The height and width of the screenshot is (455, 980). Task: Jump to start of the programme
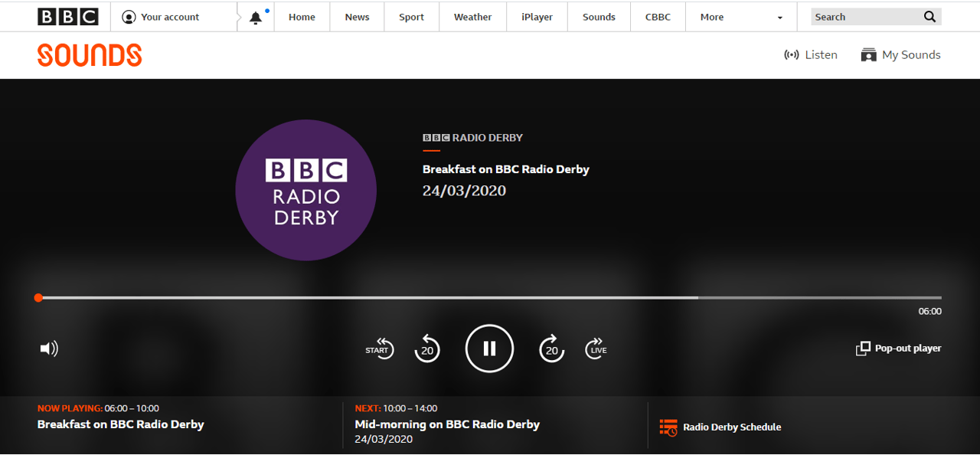[379, 349]
